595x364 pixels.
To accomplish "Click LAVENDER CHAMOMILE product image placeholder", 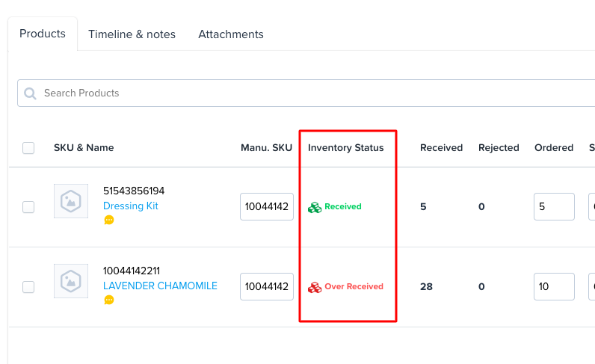I will click(71, 281).
